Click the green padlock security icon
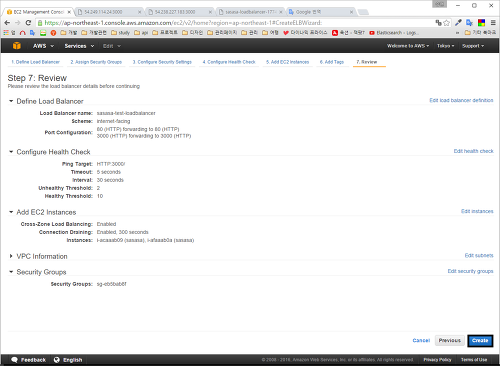500x366 pixels. click(40, 23)
